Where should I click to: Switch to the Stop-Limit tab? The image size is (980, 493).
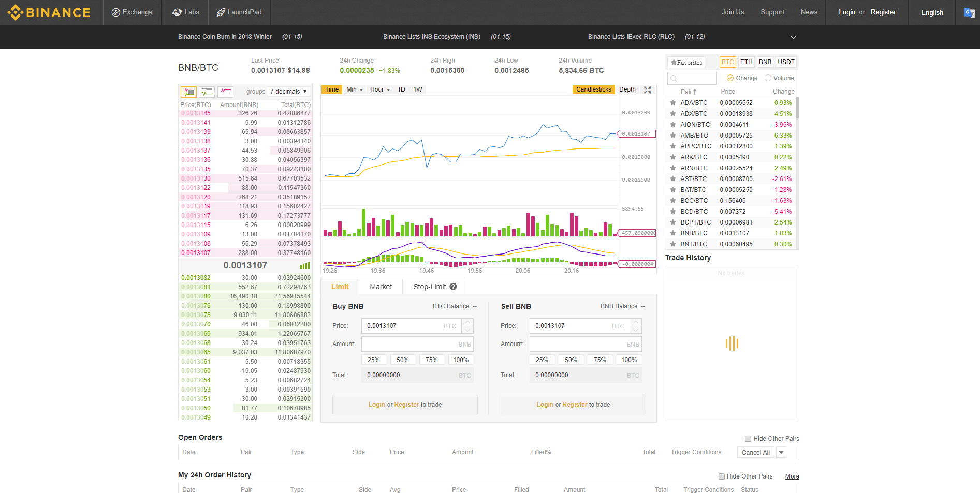click(430, 286)
